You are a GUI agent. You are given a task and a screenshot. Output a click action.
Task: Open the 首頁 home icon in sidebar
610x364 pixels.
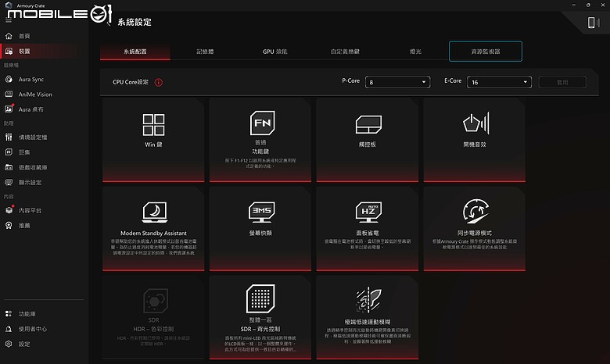(9, 36)
